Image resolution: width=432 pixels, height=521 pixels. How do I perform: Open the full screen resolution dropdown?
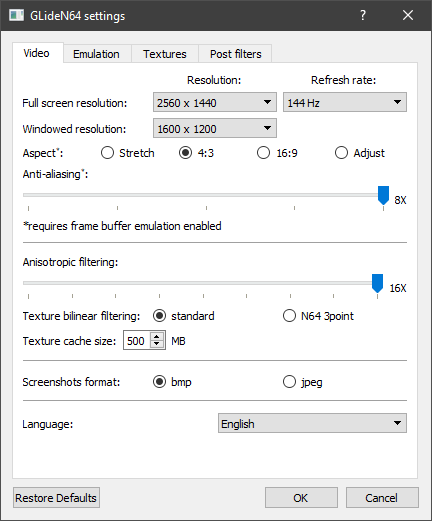click(x=215, y=102)
